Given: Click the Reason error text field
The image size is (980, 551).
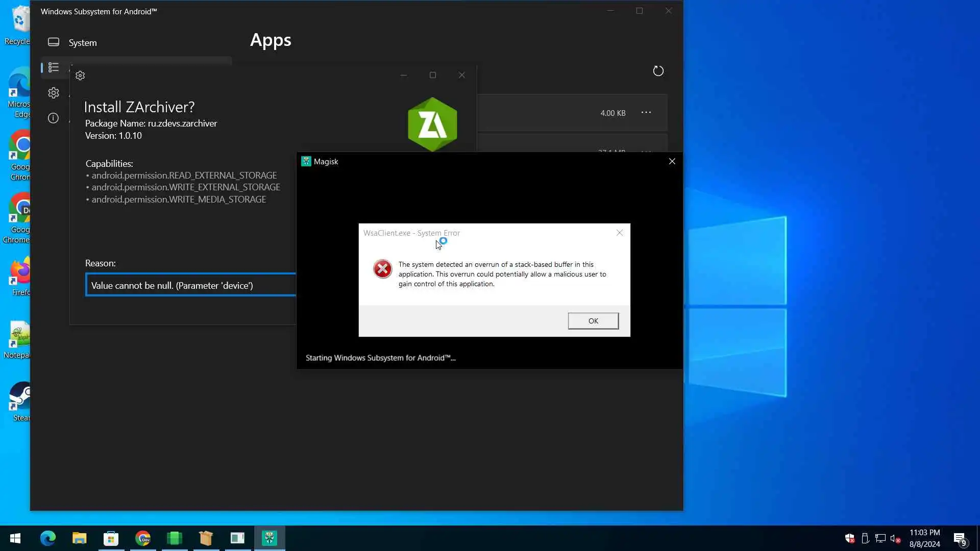Looking at the screenshot, I should (190, 285).
